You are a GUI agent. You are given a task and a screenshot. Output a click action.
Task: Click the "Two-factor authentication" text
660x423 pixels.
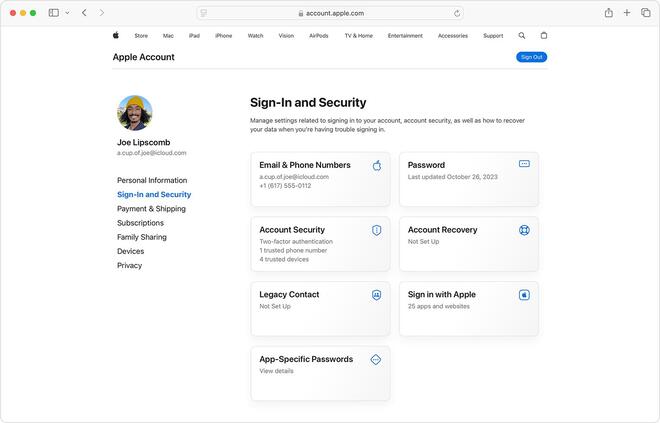(296, 242)
